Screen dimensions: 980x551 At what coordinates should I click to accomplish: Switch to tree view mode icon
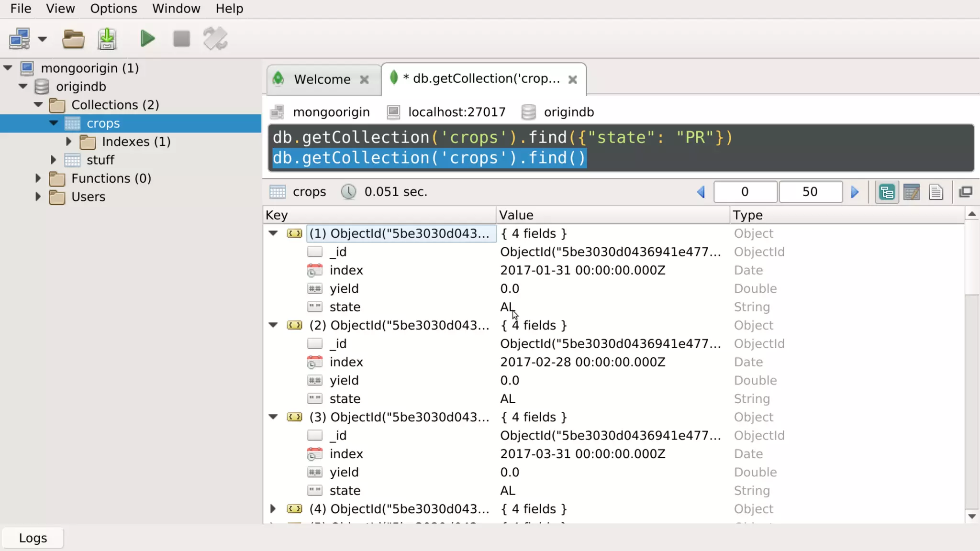click(x=887, y=192)
